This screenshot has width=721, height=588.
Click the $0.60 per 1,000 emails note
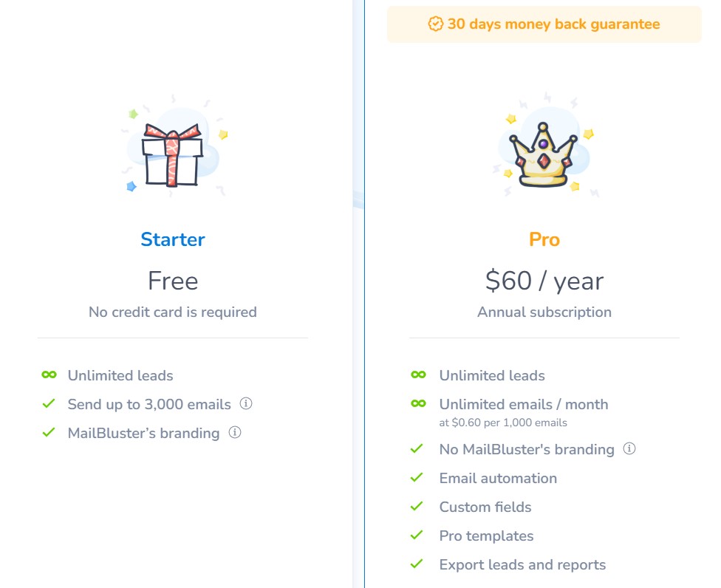click(x=503, y=423)
